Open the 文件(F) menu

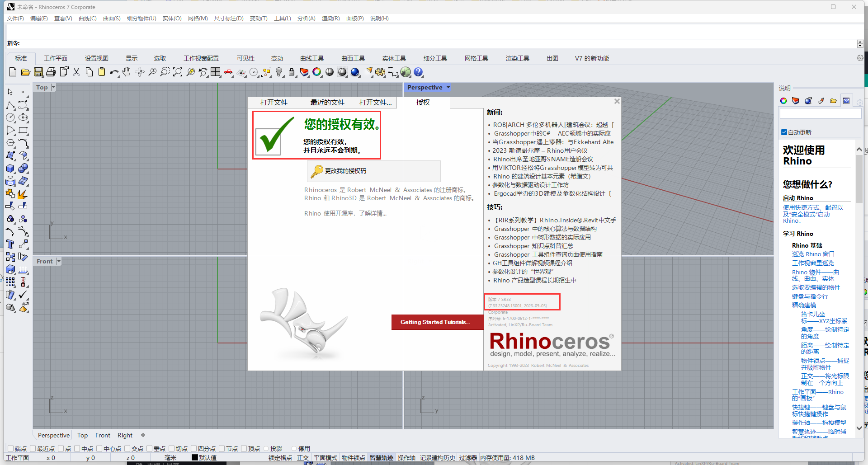(15, 18)
